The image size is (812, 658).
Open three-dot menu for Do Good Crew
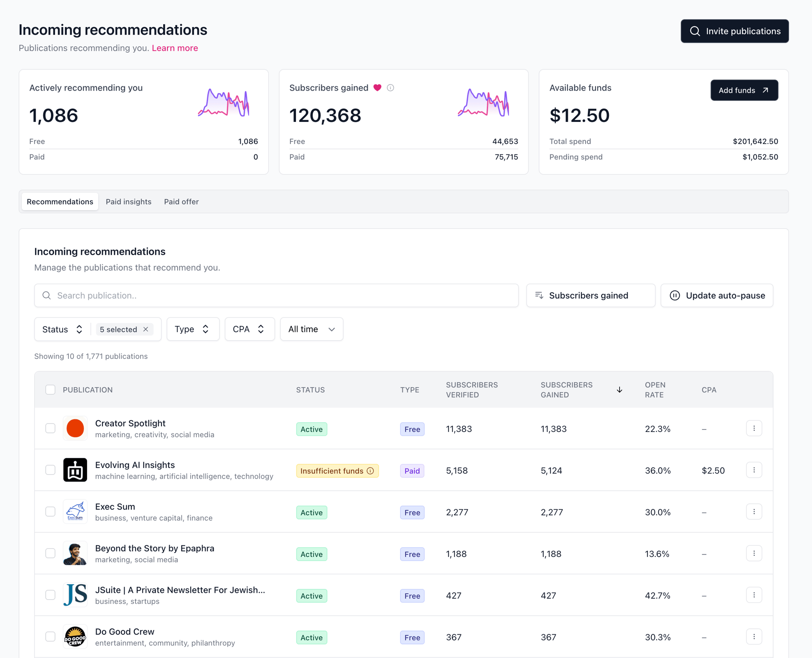pyautogui.click(x=754, y=636)
